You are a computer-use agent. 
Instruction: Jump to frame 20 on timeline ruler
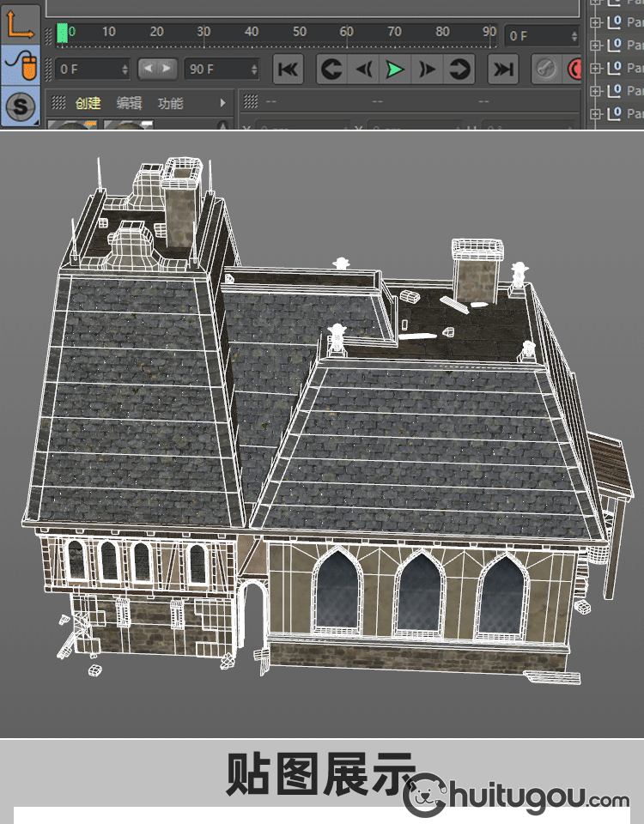coord(156,32)
